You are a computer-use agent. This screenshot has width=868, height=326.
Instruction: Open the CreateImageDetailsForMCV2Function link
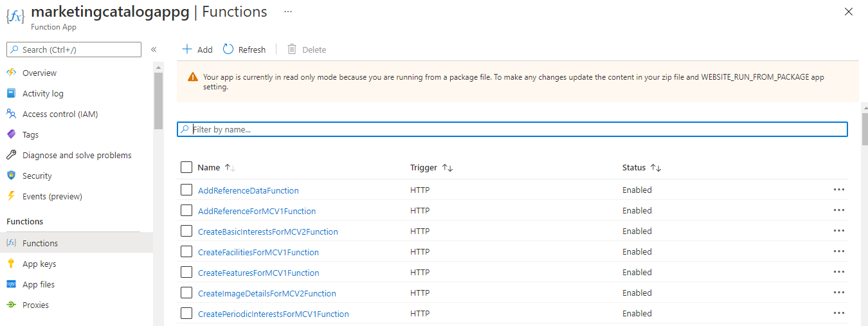tap(267, 293)
